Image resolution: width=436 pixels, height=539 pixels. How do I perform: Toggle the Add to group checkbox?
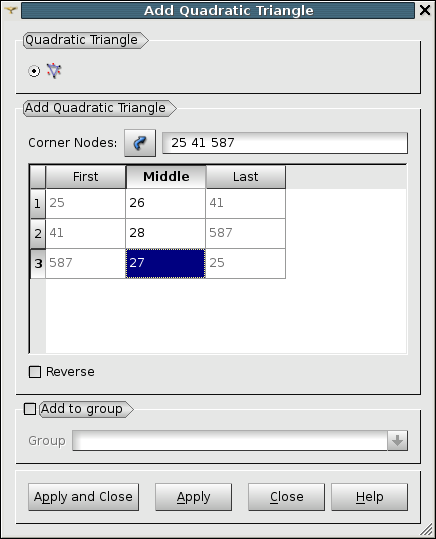(x=30, y=409)
